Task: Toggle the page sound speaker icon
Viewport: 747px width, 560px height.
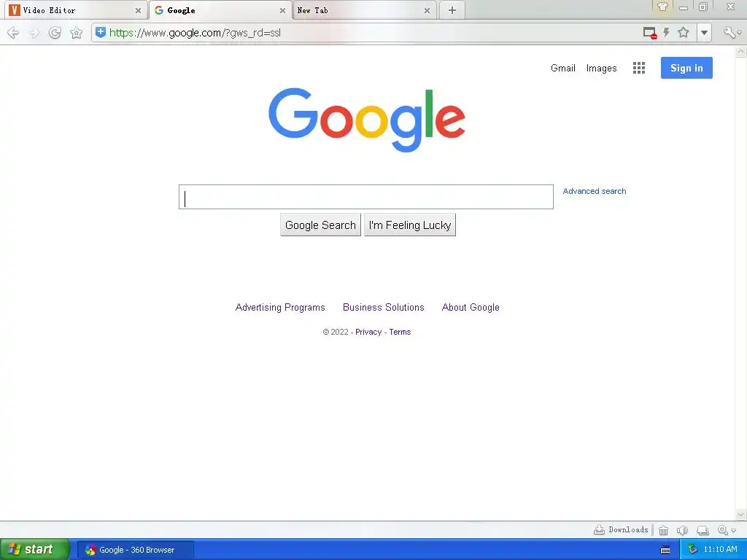Action: point(682,530)
